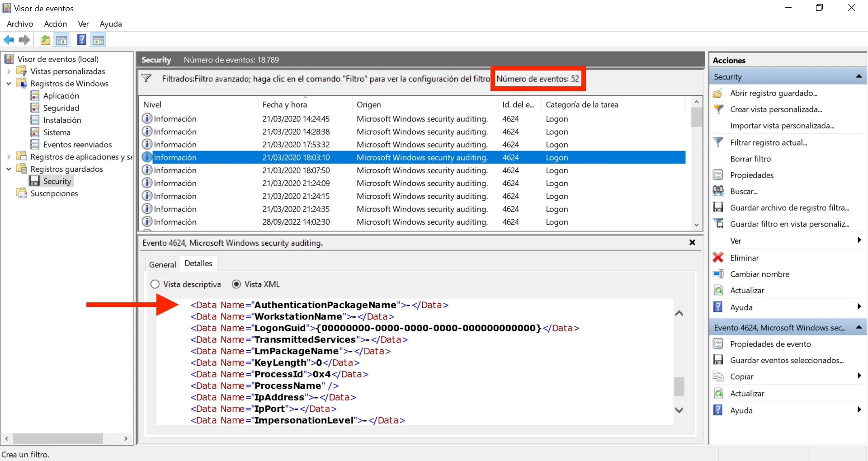Click the upper Actualizar action under Security

point(747,290)
